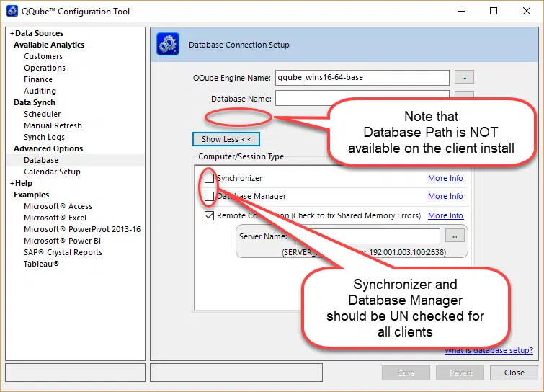Select the Data Synch heading
The image size is (544, 392).
(35, 102)
